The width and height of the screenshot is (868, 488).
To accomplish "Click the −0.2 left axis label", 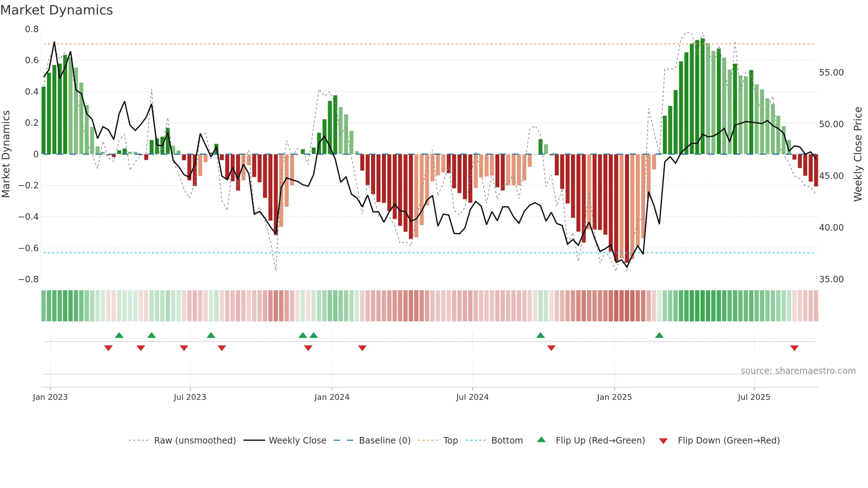I will (x=29, y=185).
